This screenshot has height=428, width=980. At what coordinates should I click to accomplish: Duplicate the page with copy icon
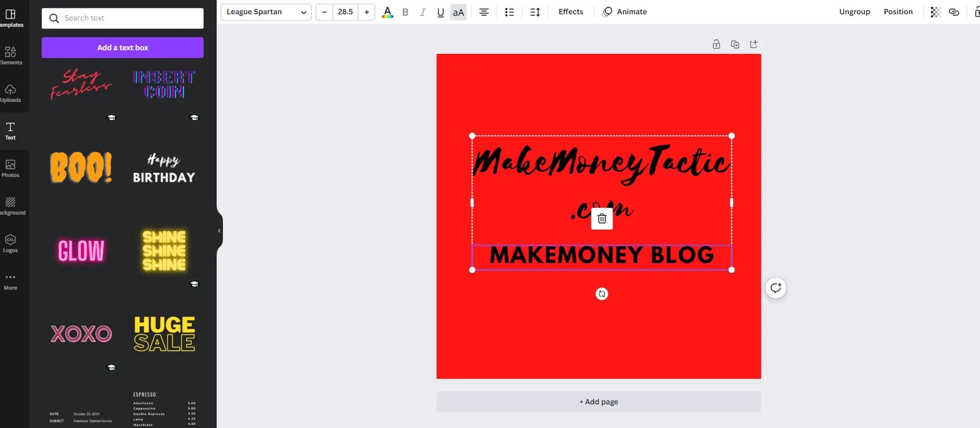[735, 44]
